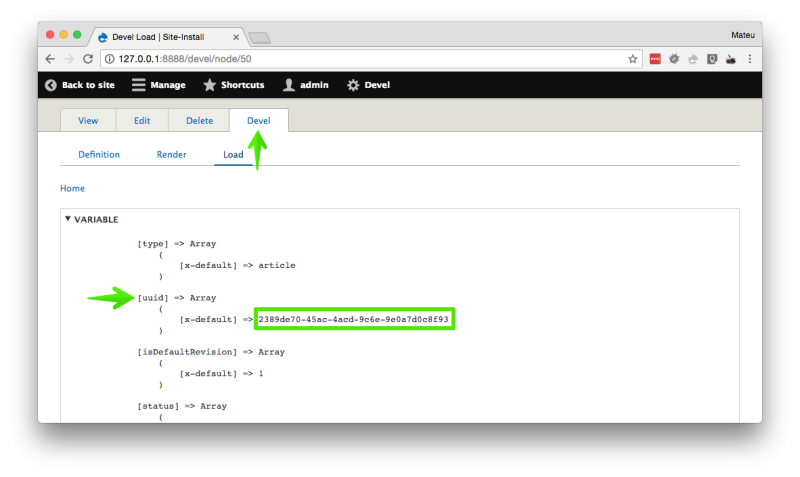Select the Load secondary tab
Image resolution: width=800 pixels, height=477 pixels.
[233, 155]
